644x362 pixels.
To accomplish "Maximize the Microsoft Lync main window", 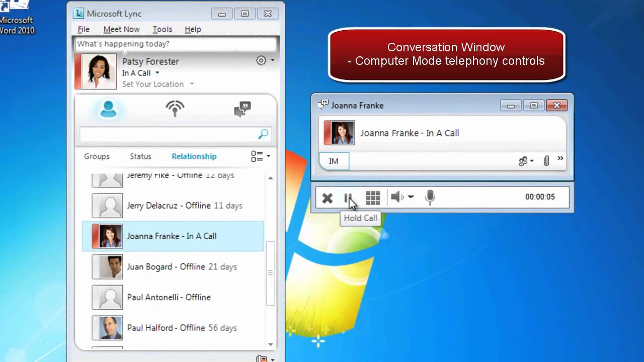I will [245, 14].
